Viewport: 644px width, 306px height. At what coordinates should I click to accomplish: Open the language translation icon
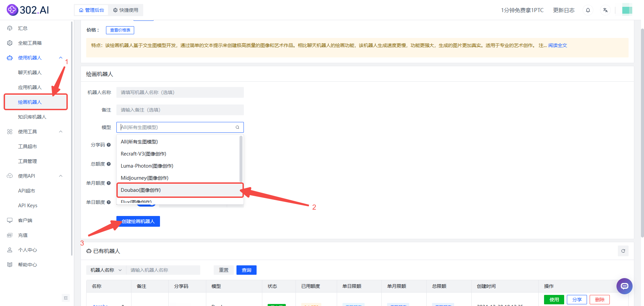[605, 10]
